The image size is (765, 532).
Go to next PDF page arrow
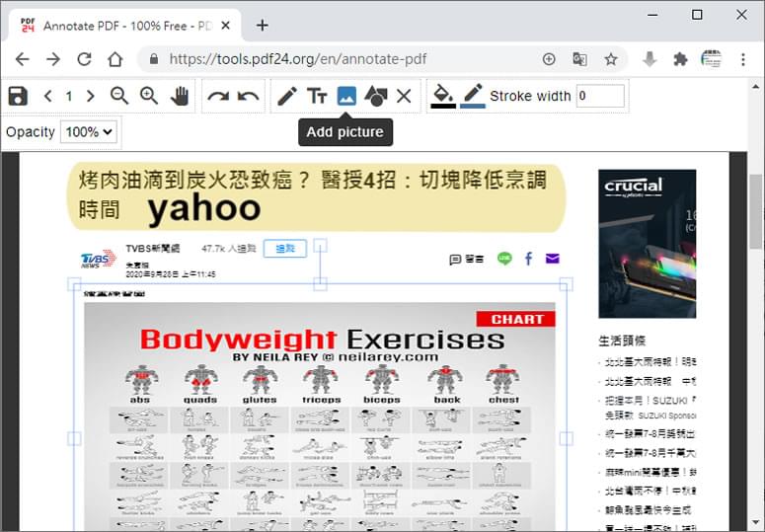click(90, 96)
